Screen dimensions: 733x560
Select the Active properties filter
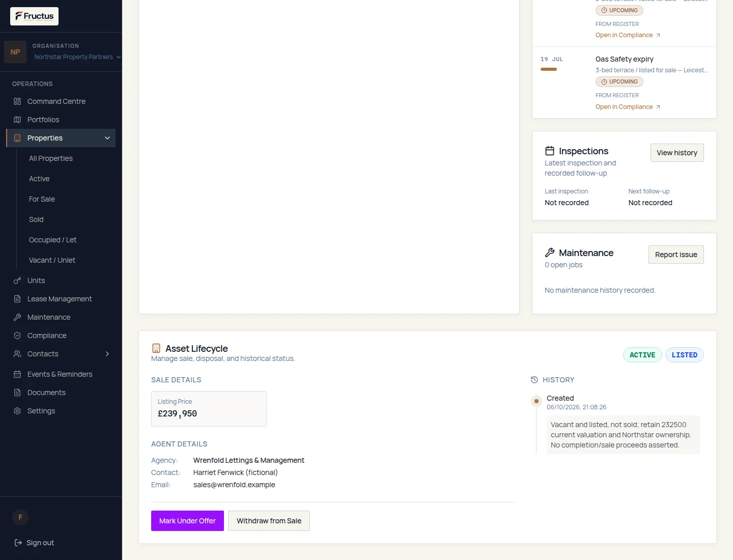click(39, 179)
